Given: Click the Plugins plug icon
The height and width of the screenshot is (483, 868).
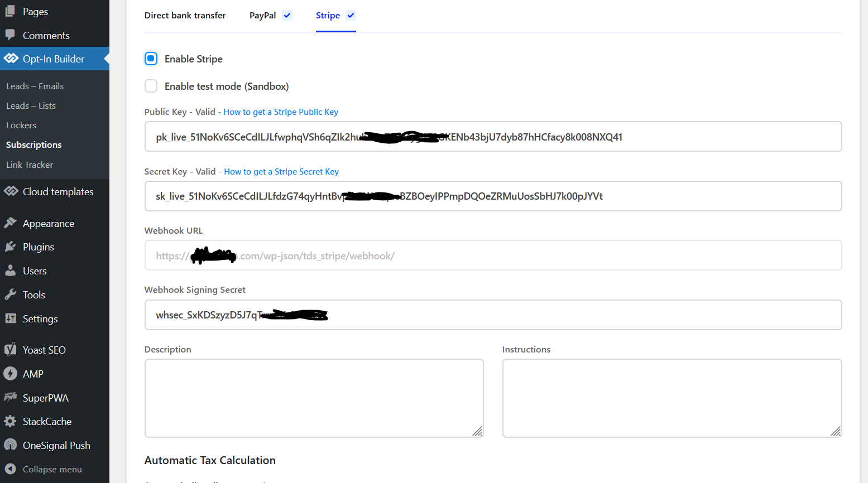Looking at the screenshot, I should tap(10, 247).
